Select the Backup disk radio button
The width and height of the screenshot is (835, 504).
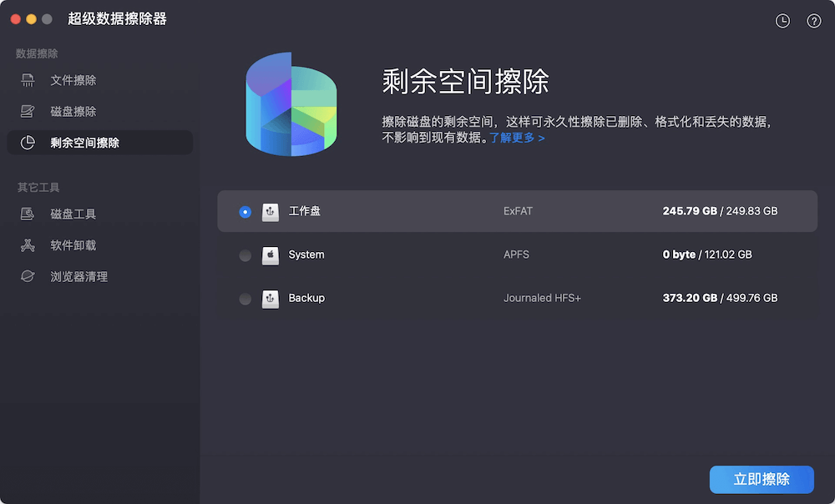coord(245,298)
